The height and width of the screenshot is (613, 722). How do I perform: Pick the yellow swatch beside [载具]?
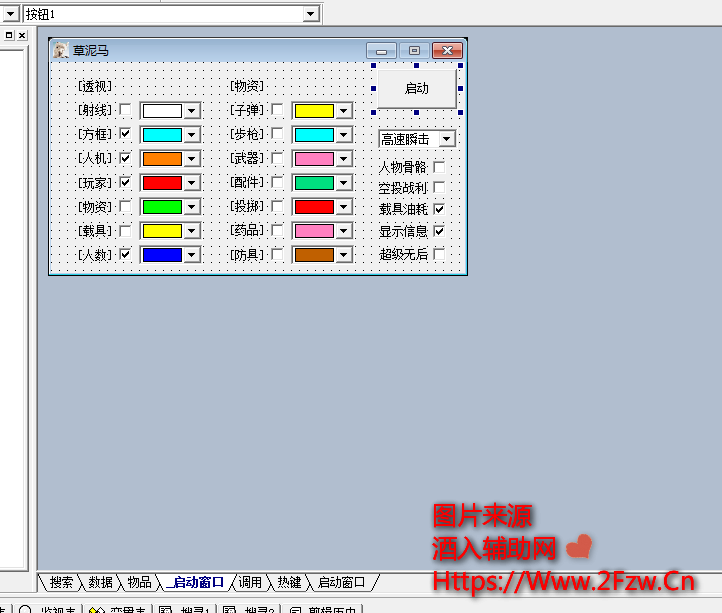162,231
